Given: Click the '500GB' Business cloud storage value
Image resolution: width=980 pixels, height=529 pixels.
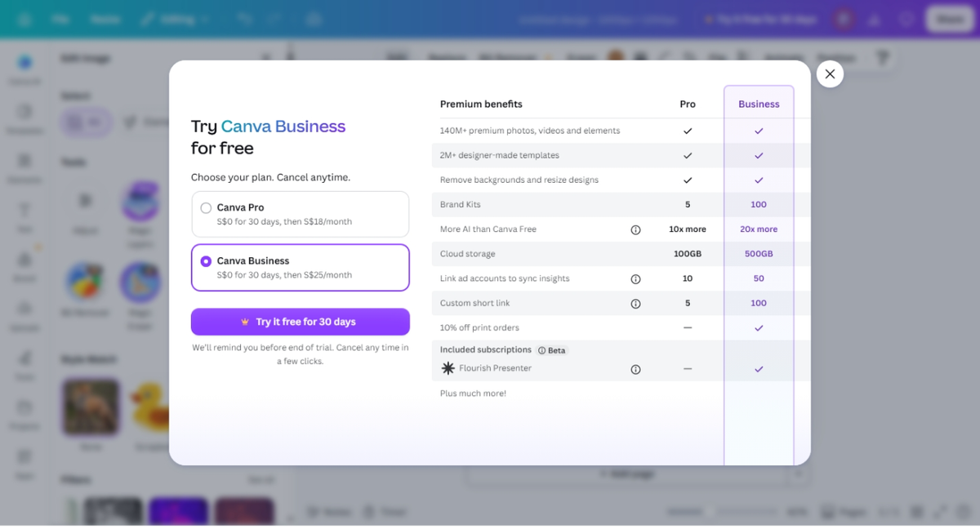Looking at the screenshot, I should [759, 254].
